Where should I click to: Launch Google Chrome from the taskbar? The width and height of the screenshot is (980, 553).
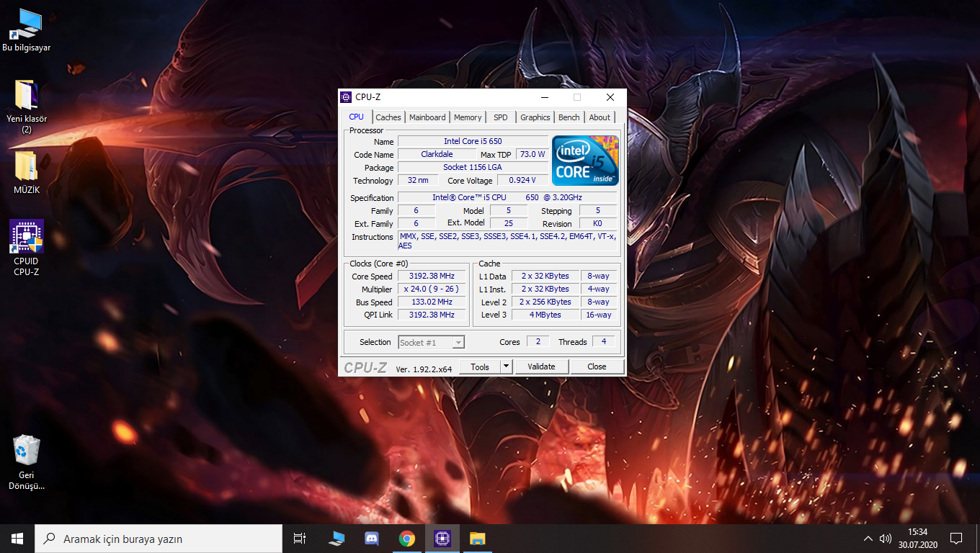coord(407,539)
